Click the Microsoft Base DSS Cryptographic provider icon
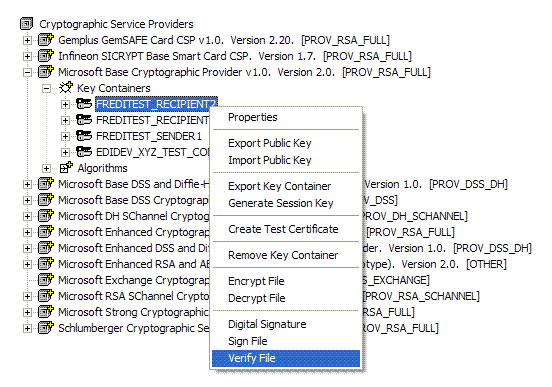This screenshot has width=552, height=387. click(46, 200)
